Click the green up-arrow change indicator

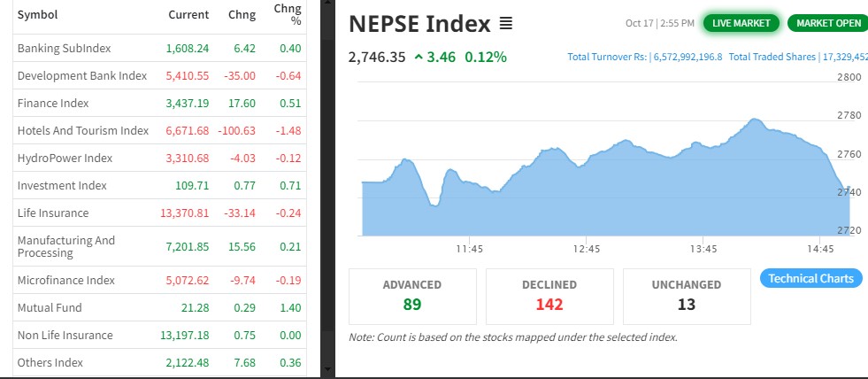[418, 58]
